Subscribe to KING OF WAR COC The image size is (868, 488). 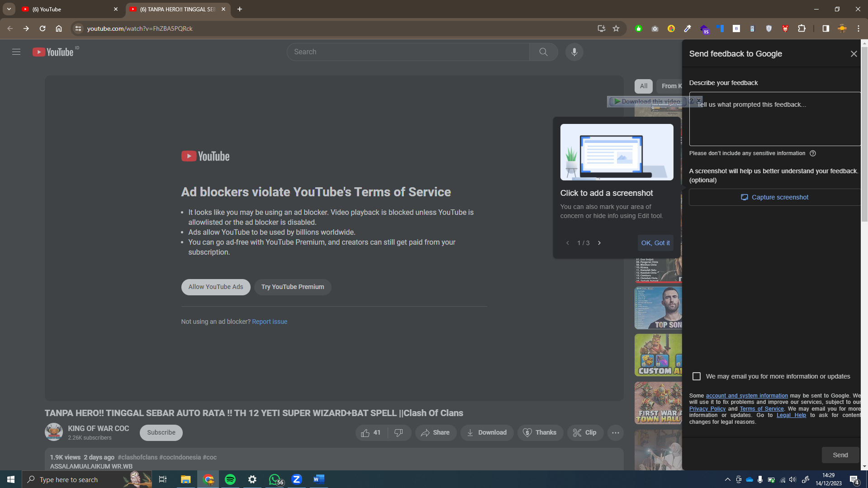pos(161,433)
